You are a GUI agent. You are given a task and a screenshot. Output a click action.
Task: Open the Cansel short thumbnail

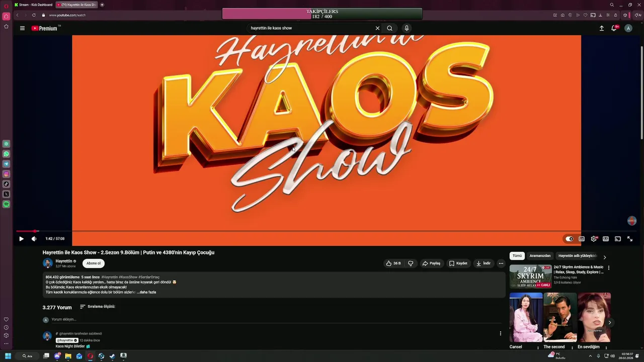[x=526, y=317]
